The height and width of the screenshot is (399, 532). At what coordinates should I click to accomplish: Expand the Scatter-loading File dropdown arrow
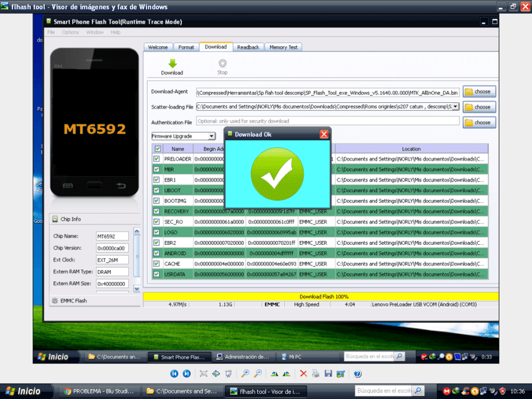point(455,106)
